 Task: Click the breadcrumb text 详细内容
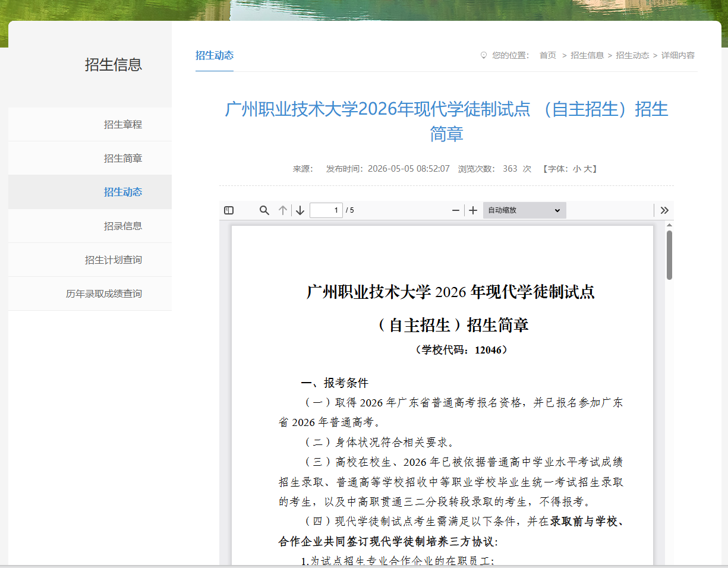coord(677,55)
